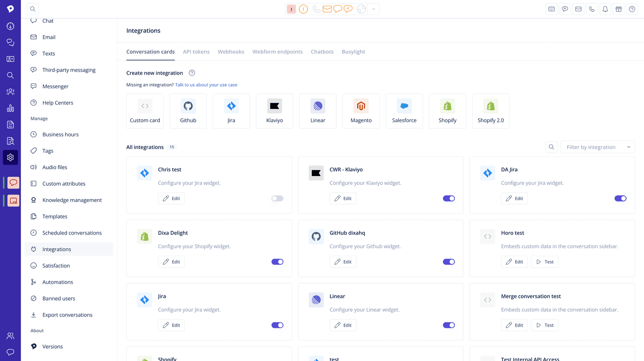Open the Chatbots tab
The image size is (644, 361).
(x=322, y=51)
